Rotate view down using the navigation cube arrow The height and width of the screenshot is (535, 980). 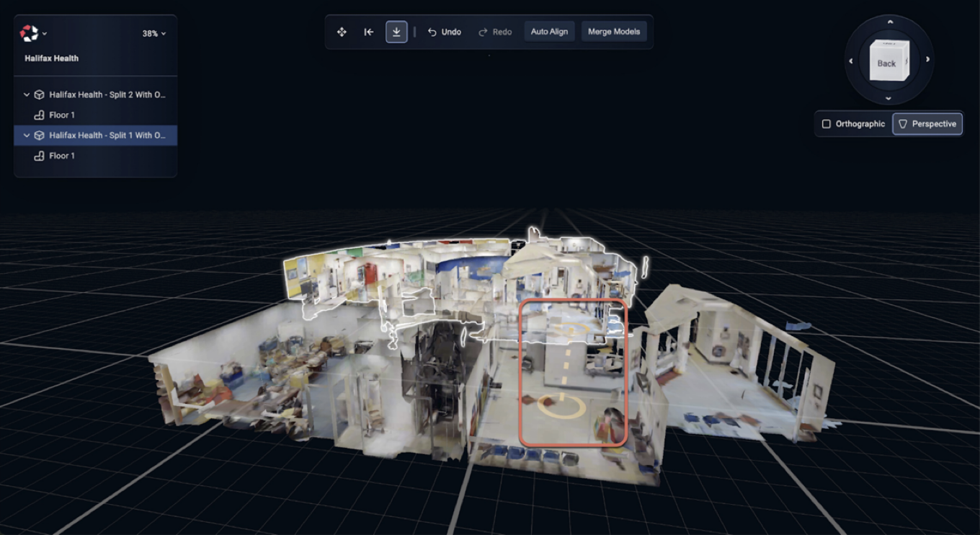coord(888,98)
